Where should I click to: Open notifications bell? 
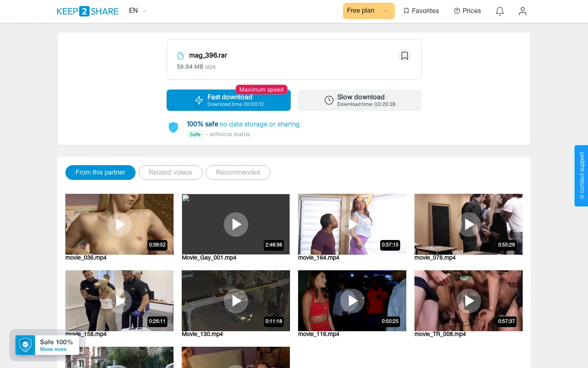pyautogui.click(x=500, y=11)
